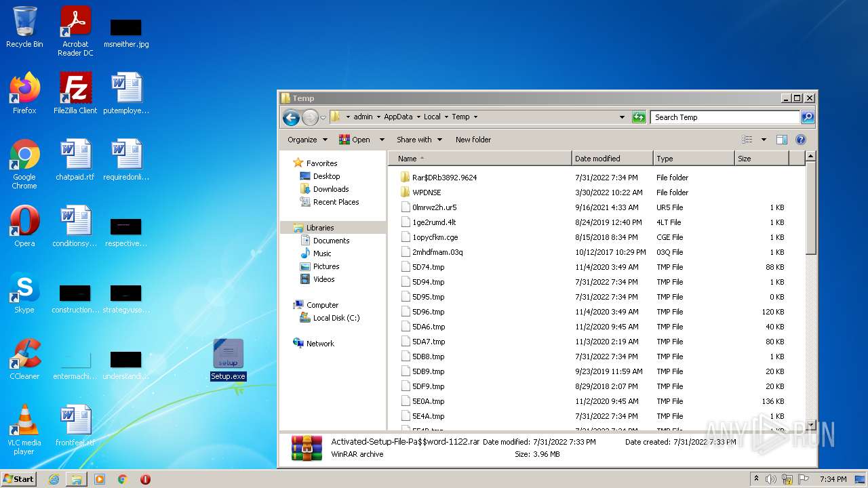Open the Videos library
Screen dimensions: 868x488
pyautogui.click(x=323, y=279)
